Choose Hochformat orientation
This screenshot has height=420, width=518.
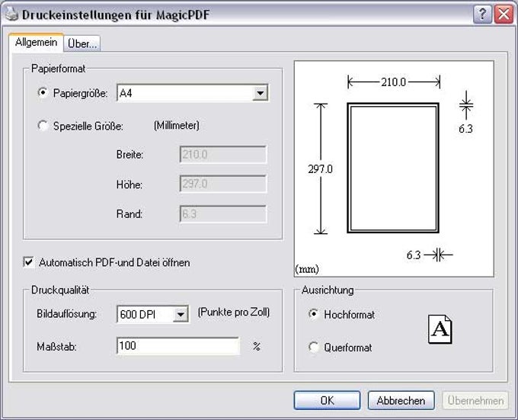(x=314, y=313)
